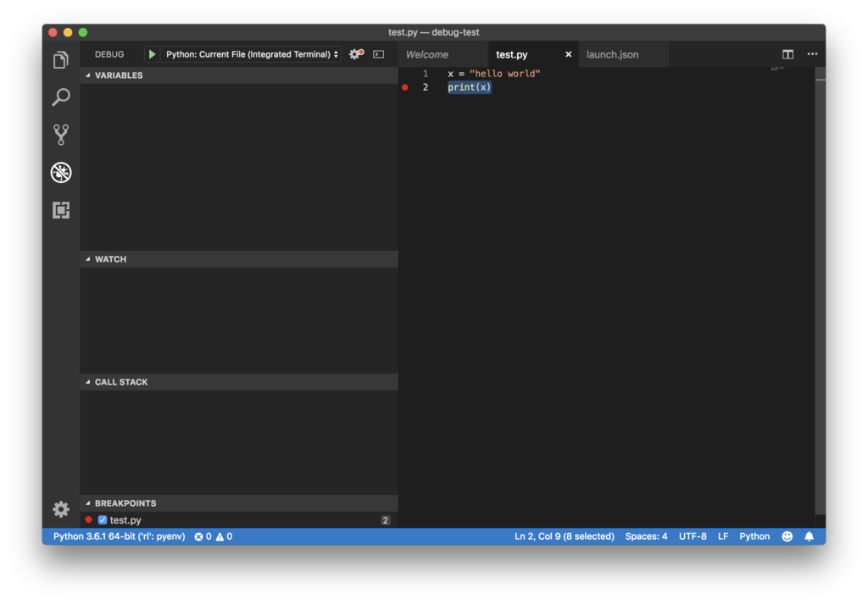
Task: Open the Manage gear menu in the activity bar
Action: coord(61,508)
